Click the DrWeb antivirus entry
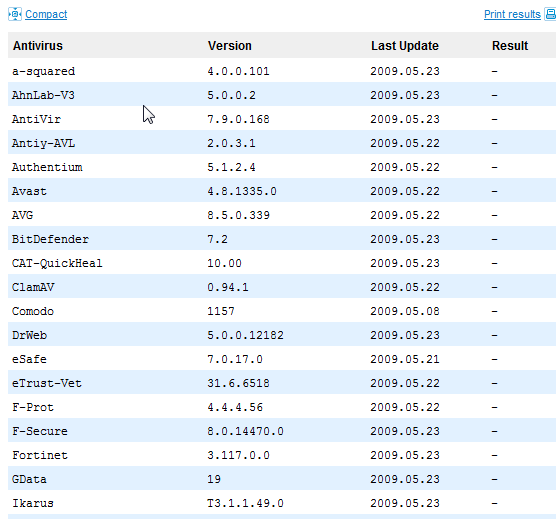The image size is (556, 519). 29,335
